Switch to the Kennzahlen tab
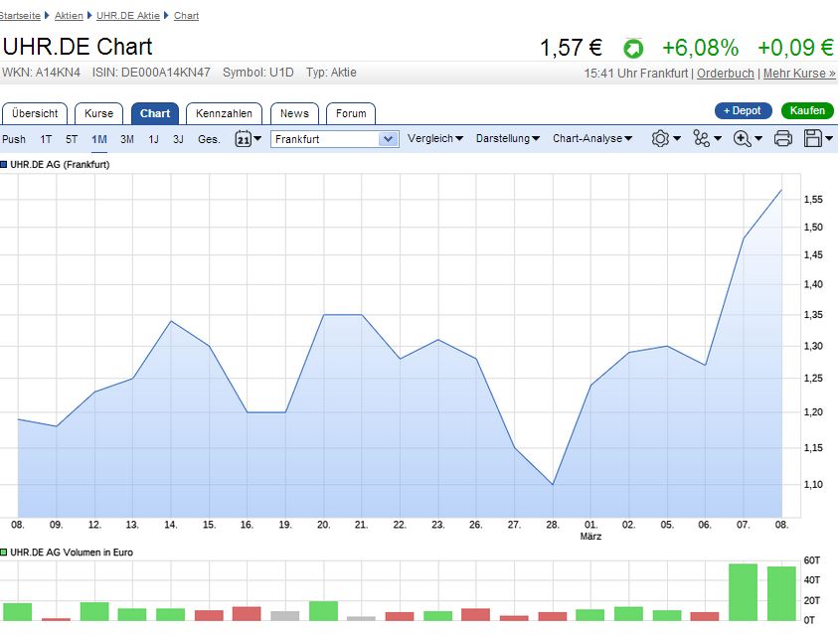 224,113
